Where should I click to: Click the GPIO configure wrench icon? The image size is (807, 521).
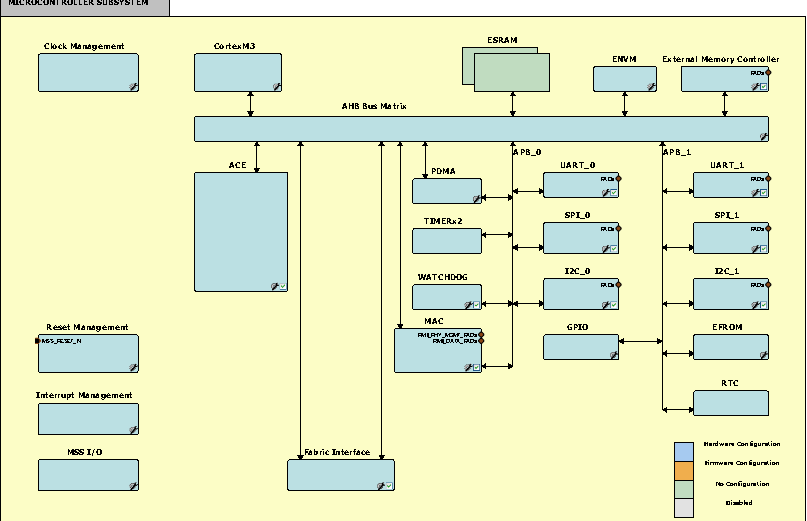613,354
